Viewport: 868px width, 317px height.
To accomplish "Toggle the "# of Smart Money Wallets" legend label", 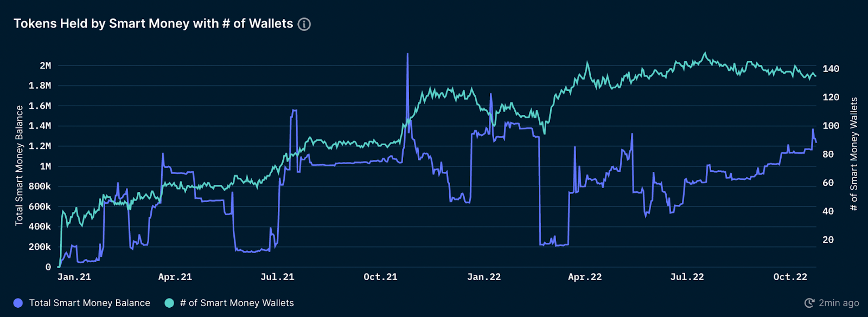I will 237,303.
